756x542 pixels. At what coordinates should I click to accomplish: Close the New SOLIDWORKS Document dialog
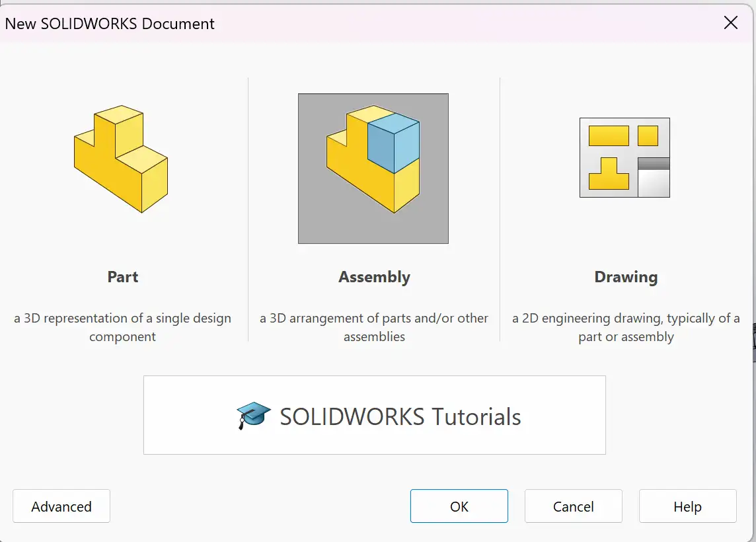pyautogui.click(x=731, y=23)
